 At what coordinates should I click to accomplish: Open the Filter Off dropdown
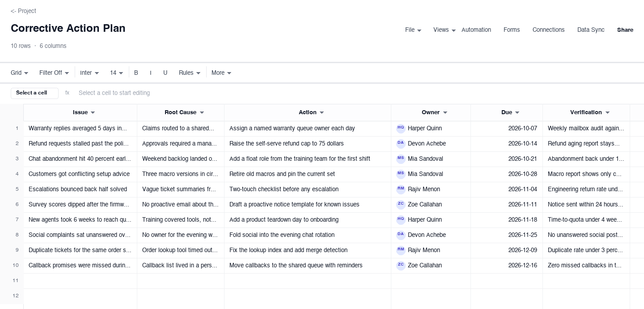click(x=54, y=73)
